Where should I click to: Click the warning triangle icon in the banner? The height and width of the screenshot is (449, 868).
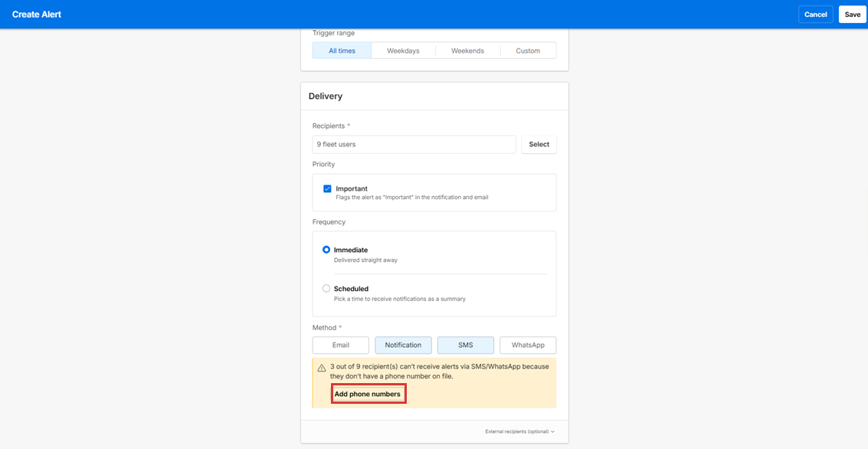322,368
